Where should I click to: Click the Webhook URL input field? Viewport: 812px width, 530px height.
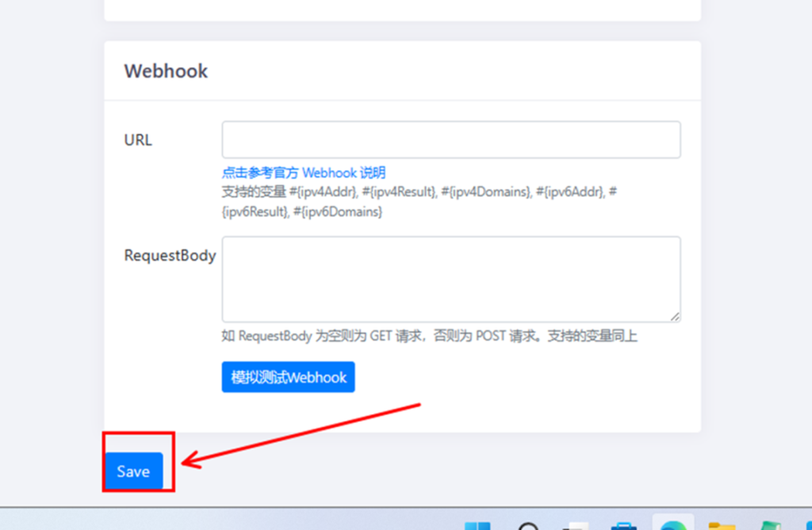coord(451,139)
